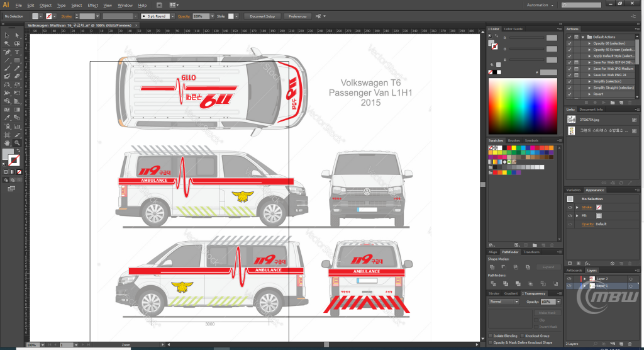Select the Zoom tool

pyautogui.click(x=17, y=143)
